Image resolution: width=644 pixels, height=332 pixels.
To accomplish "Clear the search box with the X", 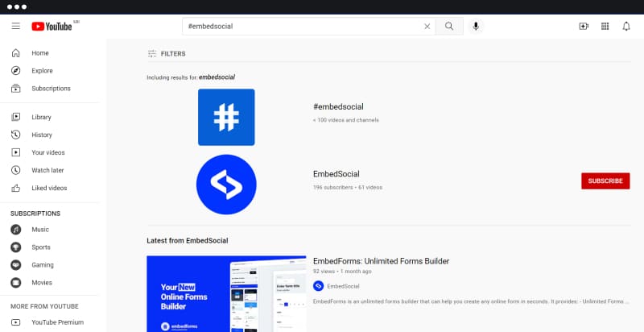I will pos(427,27).
